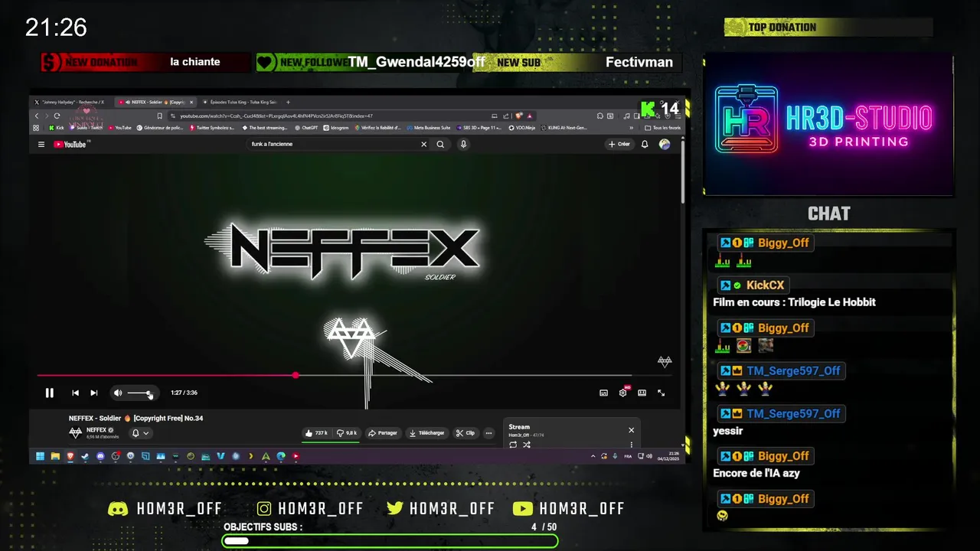The image size is (980, 551).
Task: Open the video player settings gear
Action: (x=622, y=393)
